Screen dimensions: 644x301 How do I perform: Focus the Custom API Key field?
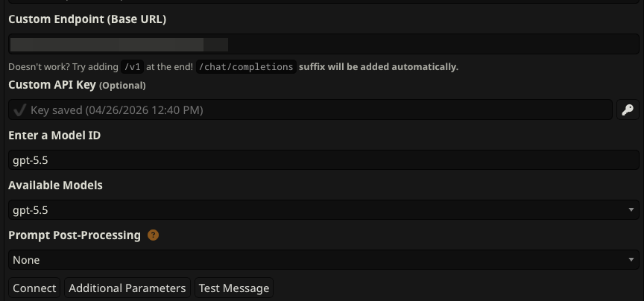point(311,110)
